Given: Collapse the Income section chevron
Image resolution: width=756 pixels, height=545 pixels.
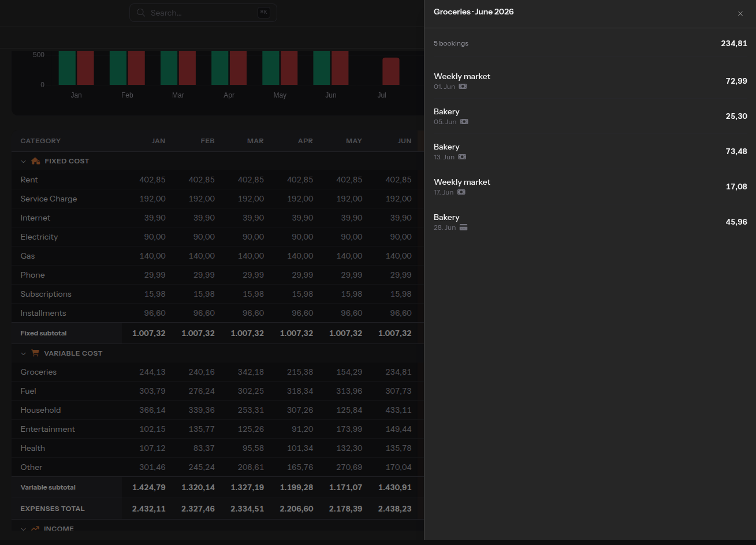Looking at the screenshot, I should pyautogui.click(x=24, y=529).
